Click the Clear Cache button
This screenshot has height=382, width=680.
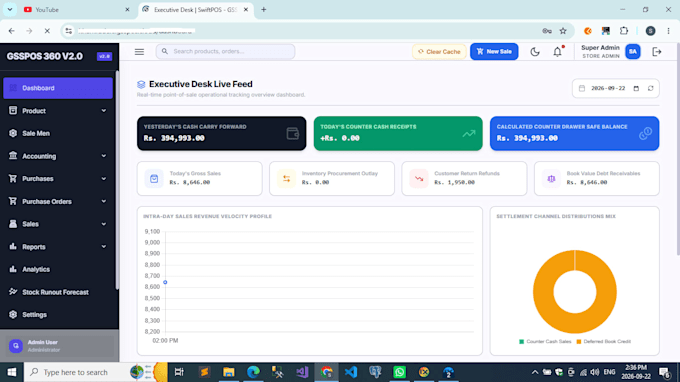pos(439,52)
